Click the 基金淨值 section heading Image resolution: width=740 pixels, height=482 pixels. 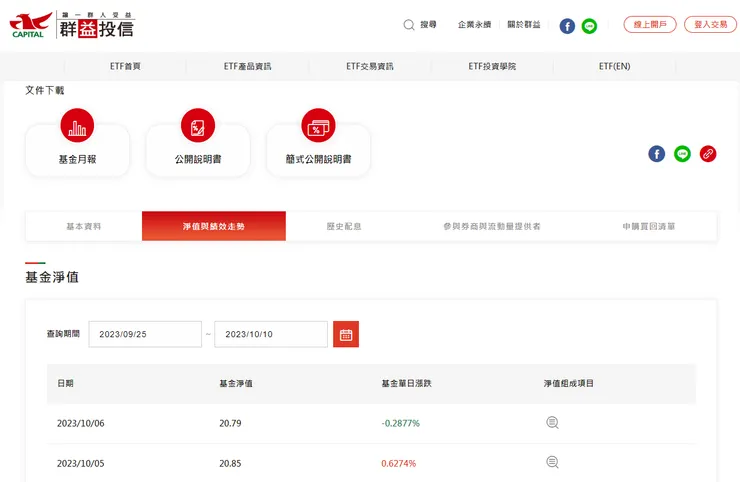click(52, 277)
